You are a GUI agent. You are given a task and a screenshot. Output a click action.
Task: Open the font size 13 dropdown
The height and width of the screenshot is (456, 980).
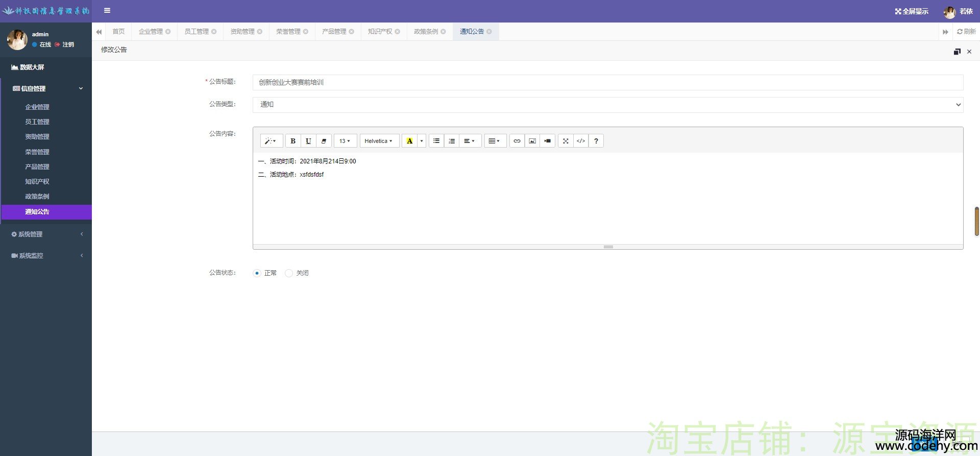coord(345,141)
